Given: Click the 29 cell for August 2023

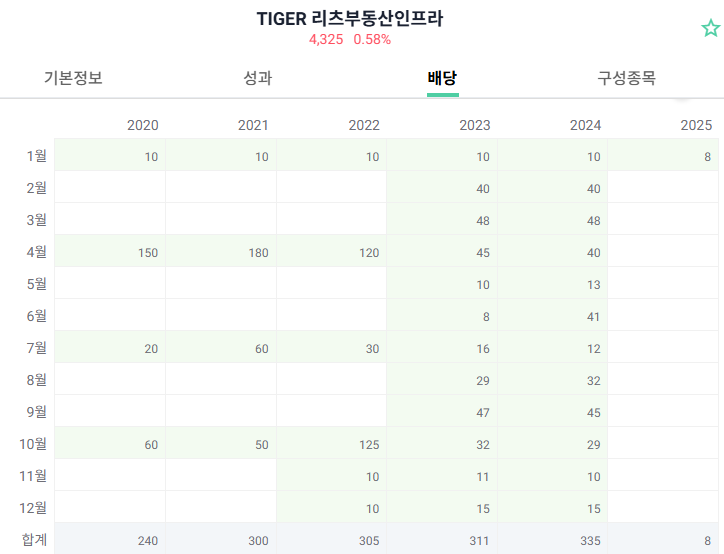Looking at the screenshot, I should tap(442, 379).
